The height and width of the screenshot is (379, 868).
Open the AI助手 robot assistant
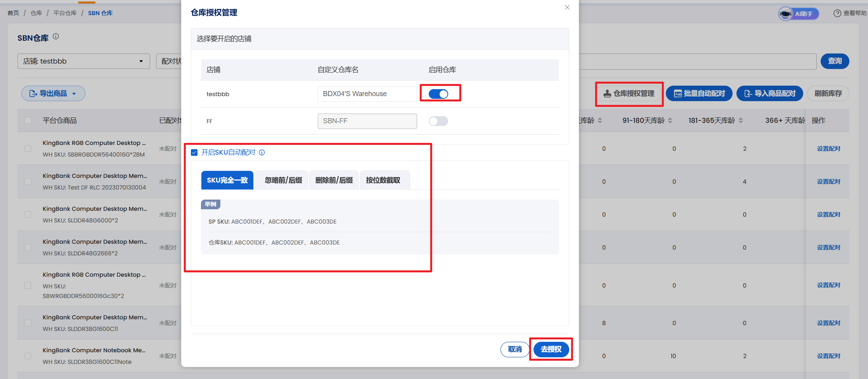[799, 14]
